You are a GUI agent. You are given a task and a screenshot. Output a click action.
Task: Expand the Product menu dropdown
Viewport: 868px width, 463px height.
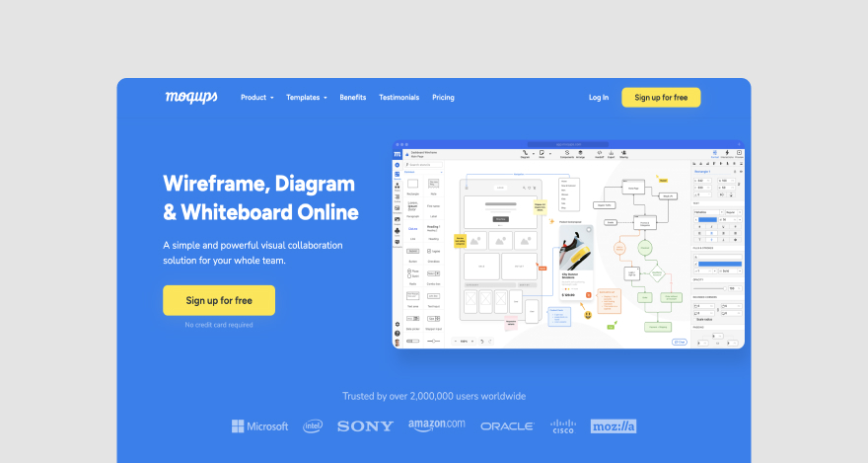(x=256, y=98)
